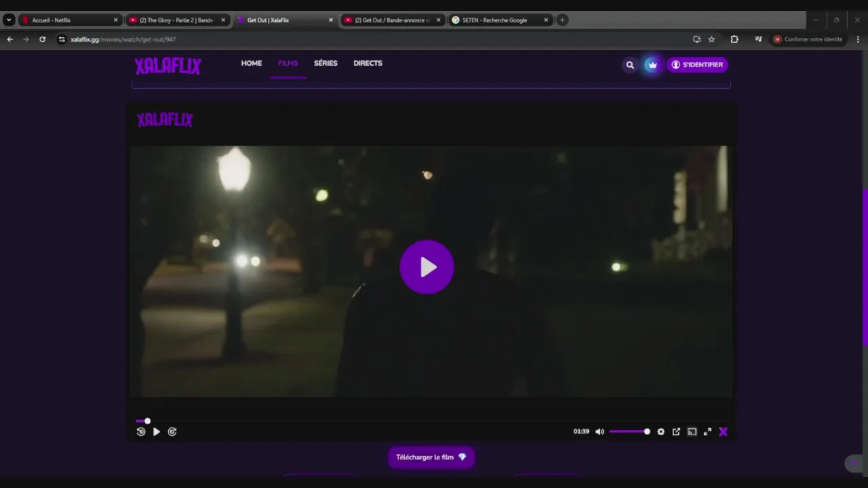
Task: Adjust the purple volume slider
Action: [x=629, y=432]
